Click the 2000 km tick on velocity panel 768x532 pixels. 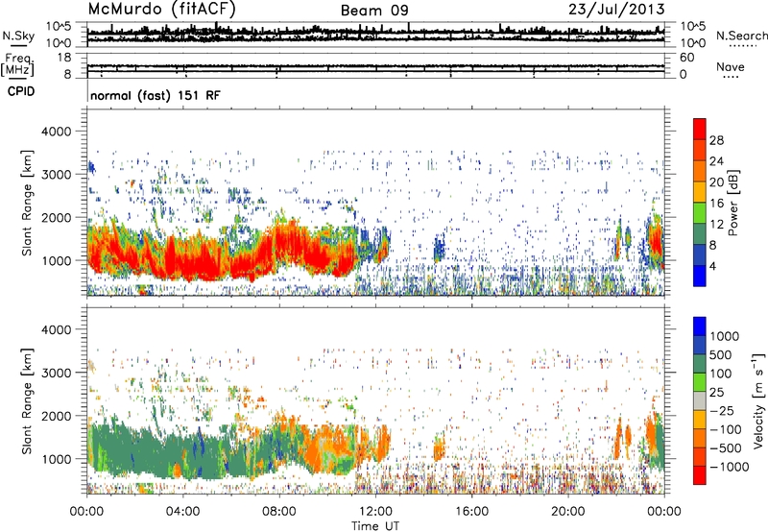pyautogui.click(x=57, y=416)
